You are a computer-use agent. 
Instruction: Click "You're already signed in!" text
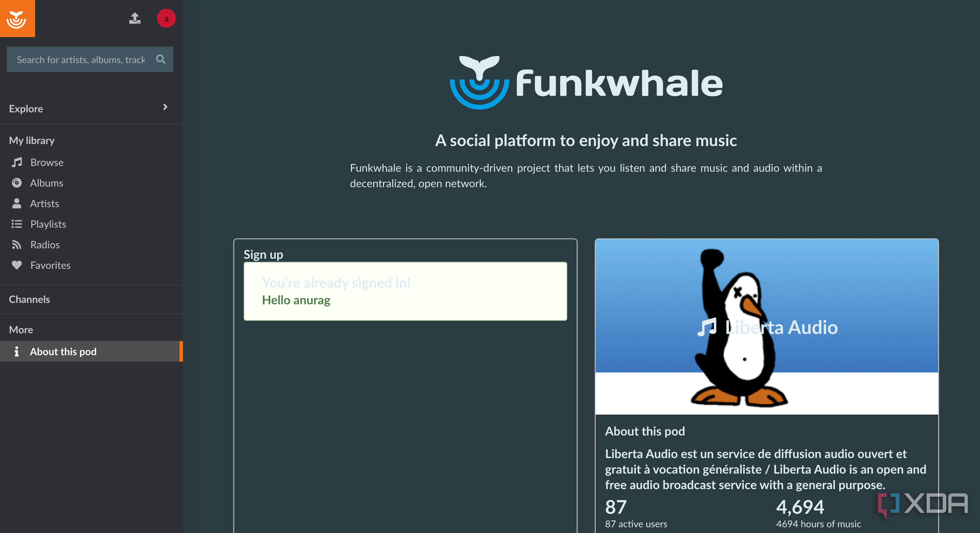336,283
